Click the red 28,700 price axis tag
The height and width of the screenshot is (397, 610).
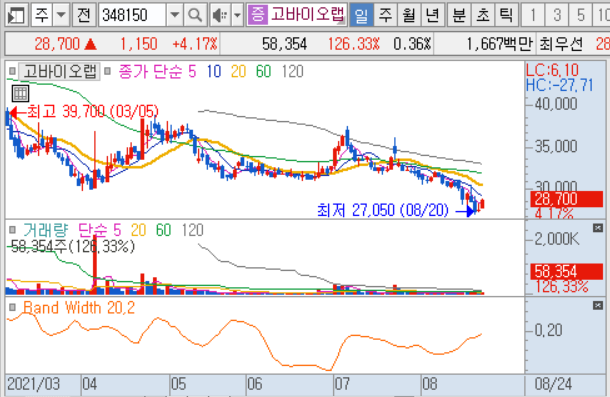566,199
